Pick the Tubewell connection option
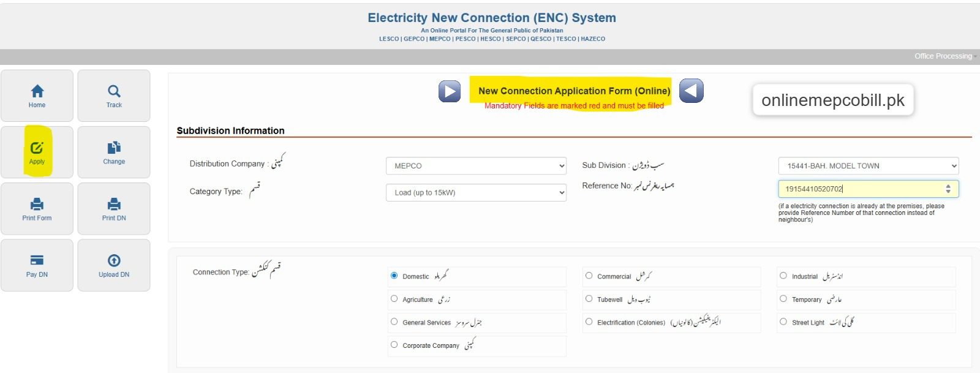The width and height of the screenshot is (980, 373). pyautogui.click(x=589, y=299)
